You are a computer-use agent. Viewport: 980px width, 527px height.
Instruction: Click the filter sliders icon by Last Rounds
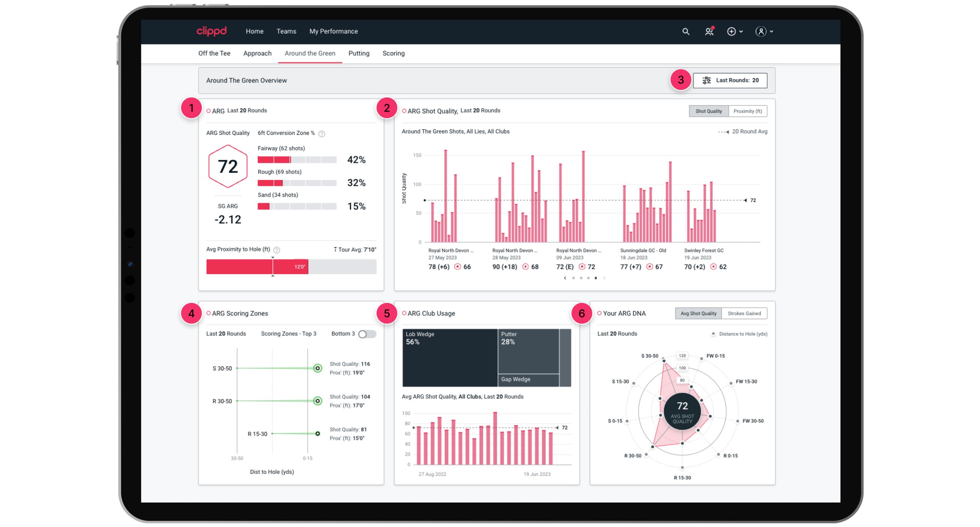(x=707, y=80)
